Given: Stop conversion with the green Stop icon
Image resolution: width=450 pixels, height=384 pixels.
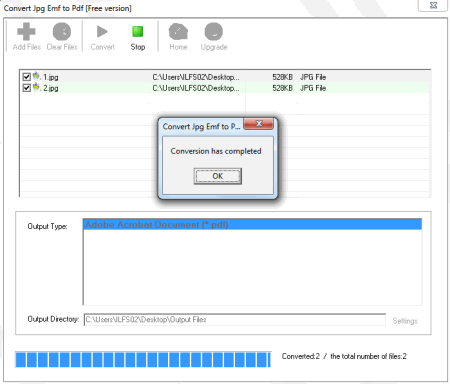Looking at the screenshot, I should point(138,32).
